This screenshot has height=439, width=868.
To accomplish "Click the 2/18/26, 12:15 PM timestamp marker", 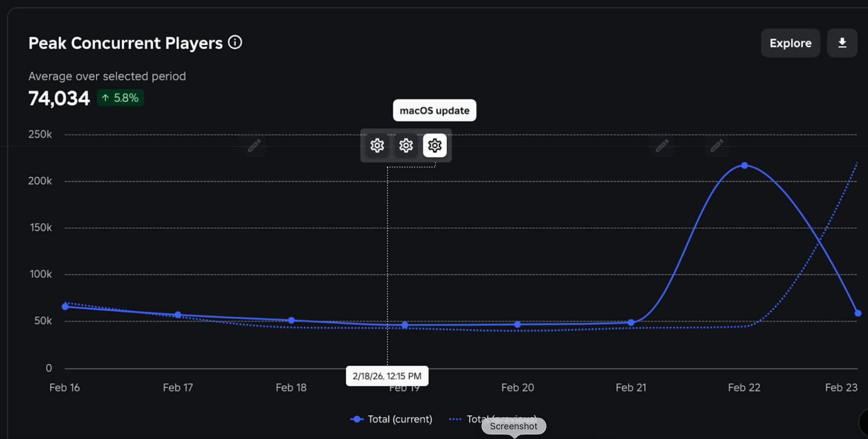I will [x=387, y=376].
